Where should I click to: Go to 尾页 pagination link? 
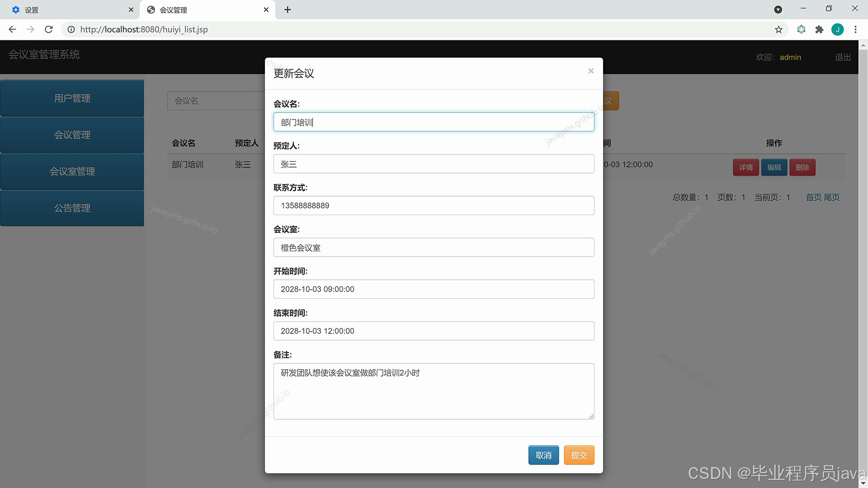831,197
